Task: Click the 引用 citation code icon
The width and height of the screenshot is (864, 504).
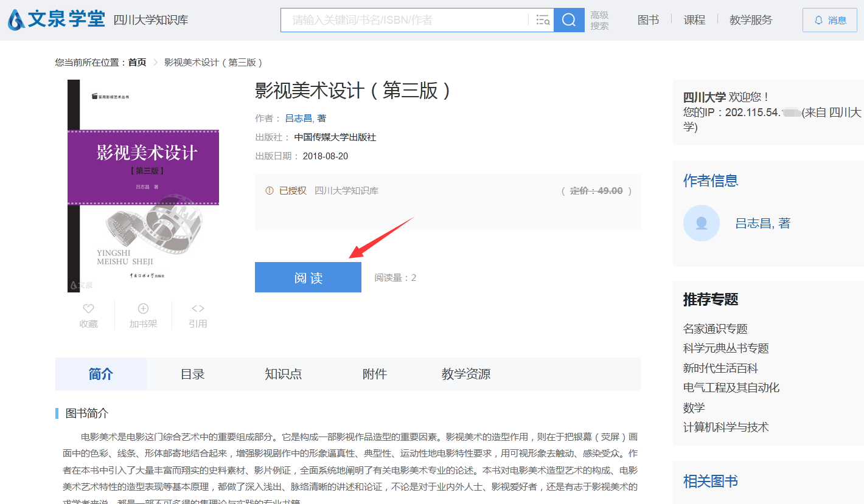Action: point(198,309)
